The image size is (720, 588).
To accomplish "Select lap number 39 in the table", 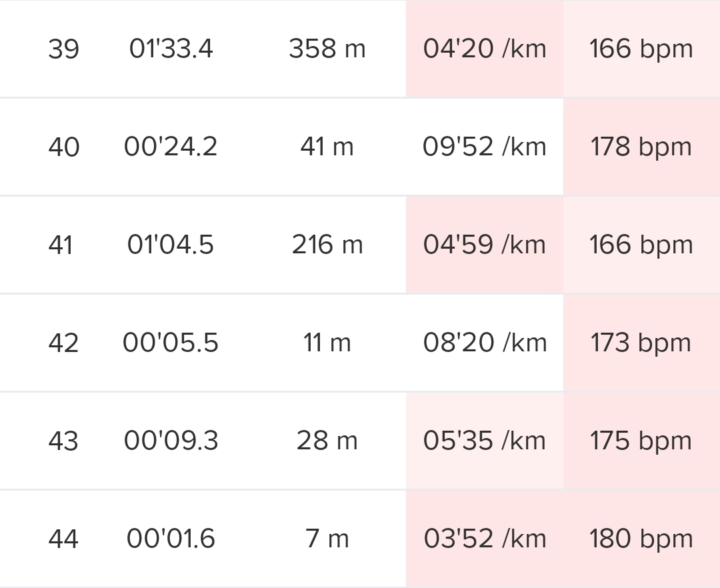I will coord(63,49).
